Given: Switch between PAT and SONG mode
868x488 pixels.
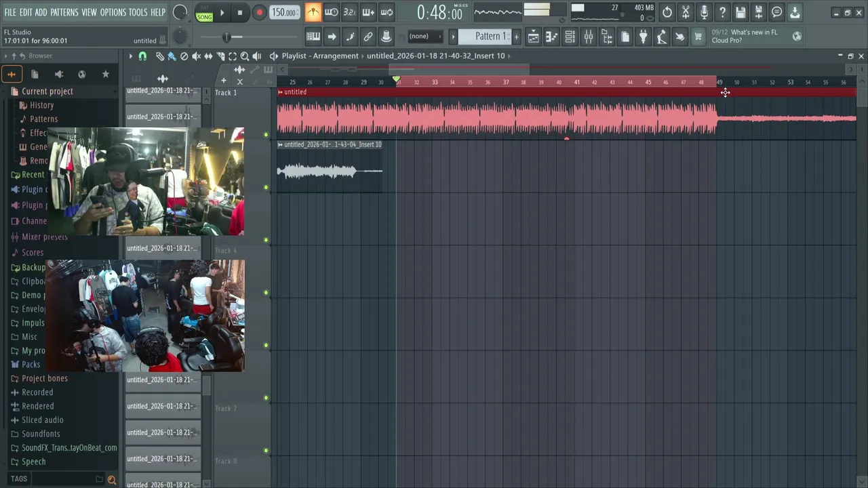Looking at the screenshot, I should (x=204, y=13).
